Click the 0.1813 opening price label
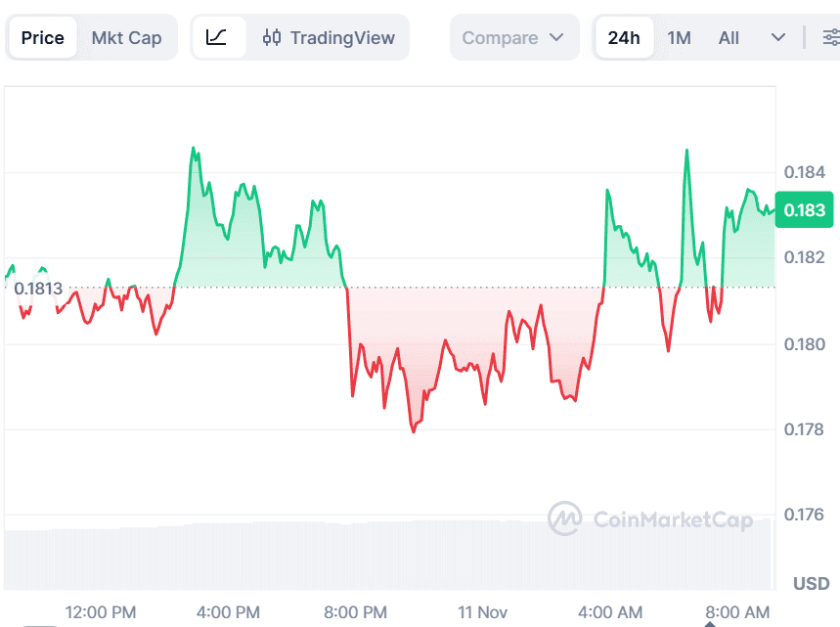This screenshot has height=627, width=840. (39, 289)
